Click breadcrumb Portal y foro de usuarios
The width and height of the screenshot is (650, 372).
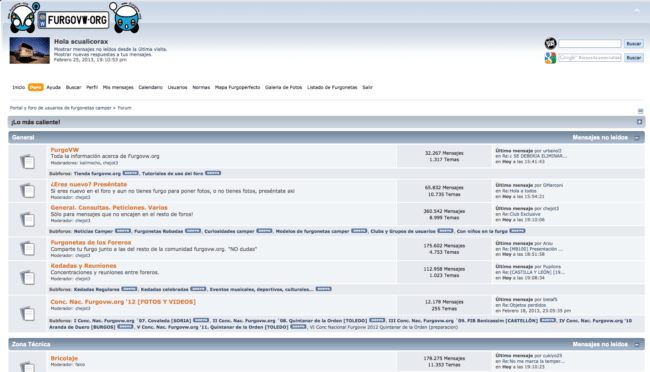click(x=61, y=108)
